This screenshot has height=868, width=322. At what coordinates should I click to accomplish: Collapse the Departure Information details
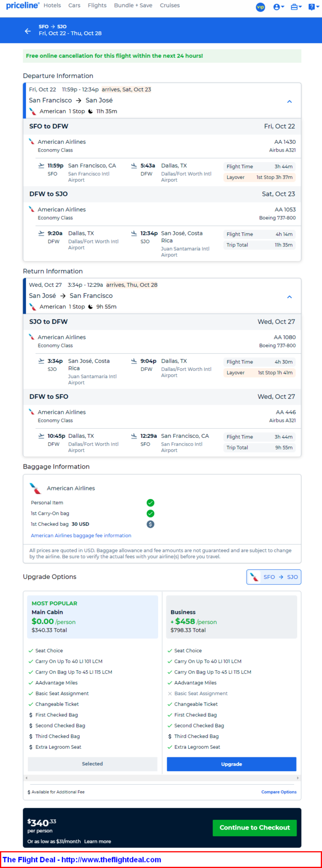[289, 102]
